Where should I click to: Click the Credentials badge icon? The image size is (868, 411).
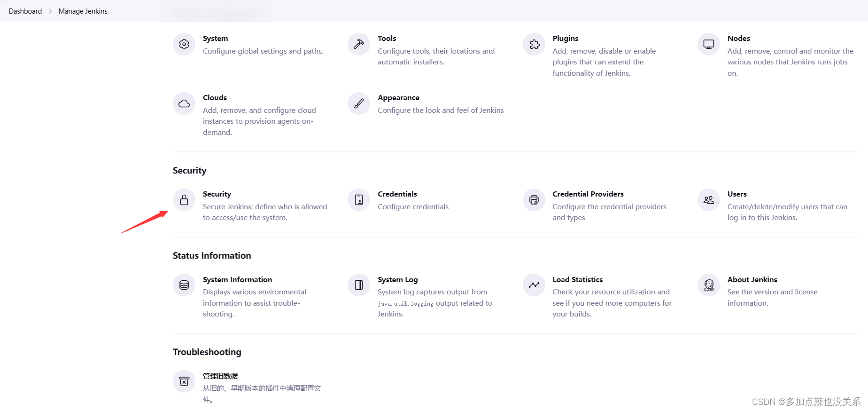pyautogui.click(x=359, y=200)
